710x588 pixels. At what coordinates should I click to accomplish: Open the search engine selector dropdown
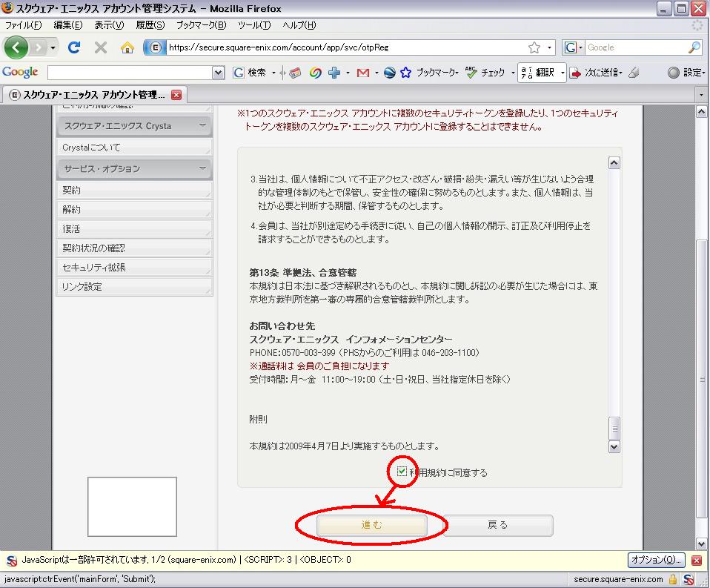tap(573, 47)
